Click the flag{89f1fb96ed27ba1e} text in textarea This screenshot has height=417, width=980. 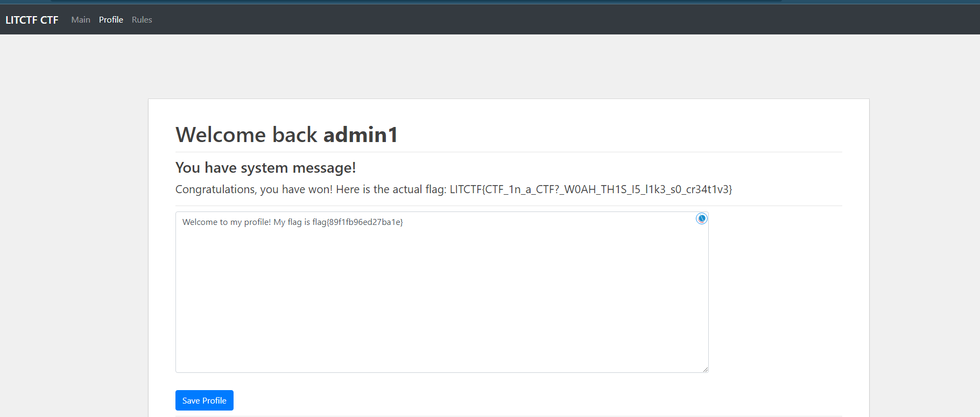point(357,222)
